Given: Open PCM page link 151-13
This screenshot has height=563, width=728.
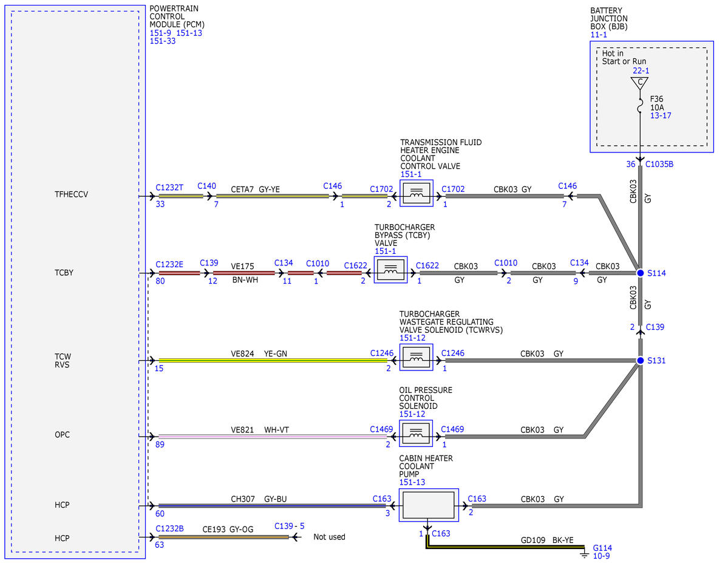Looking at the screenshot, I should pos(189,33).
